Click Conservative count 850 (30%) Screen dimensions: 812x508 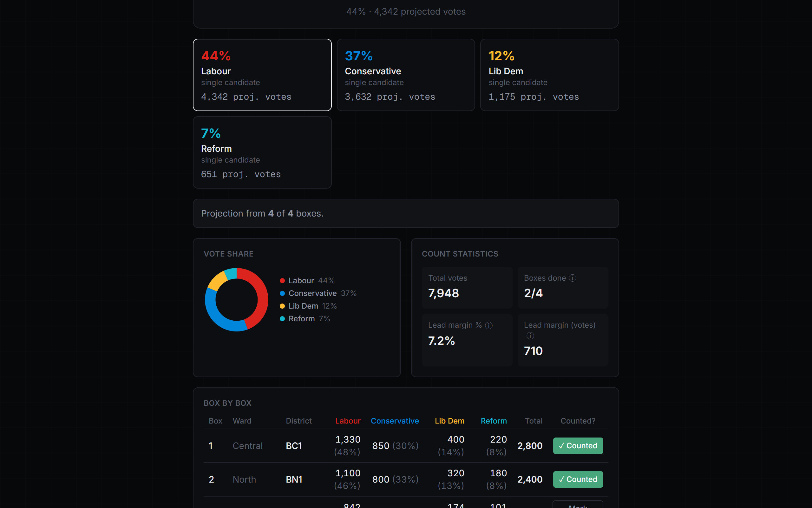click(396, 445)
